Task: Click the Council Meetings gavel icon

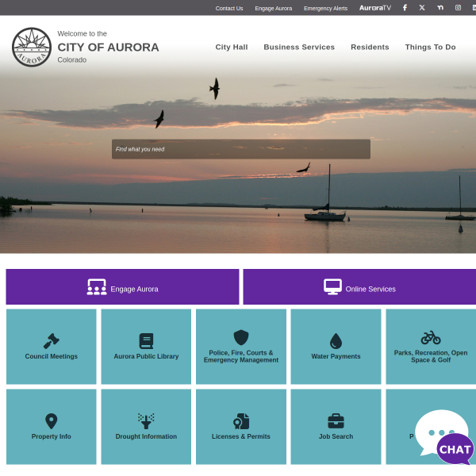Action: (x=52, y=341)
